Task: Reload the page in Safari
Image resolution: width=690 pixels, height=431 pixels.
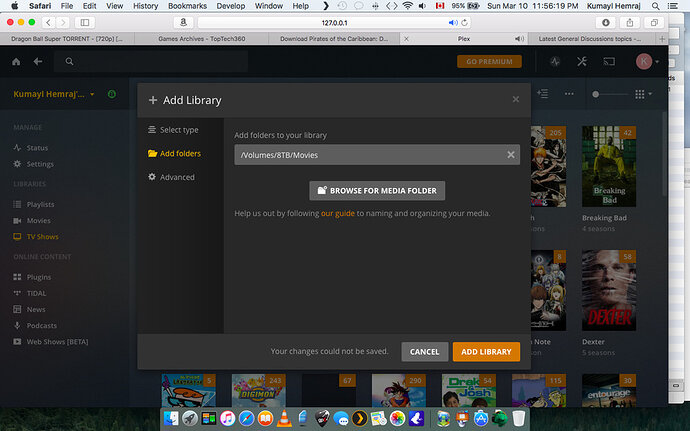Action: click(464, 22)
